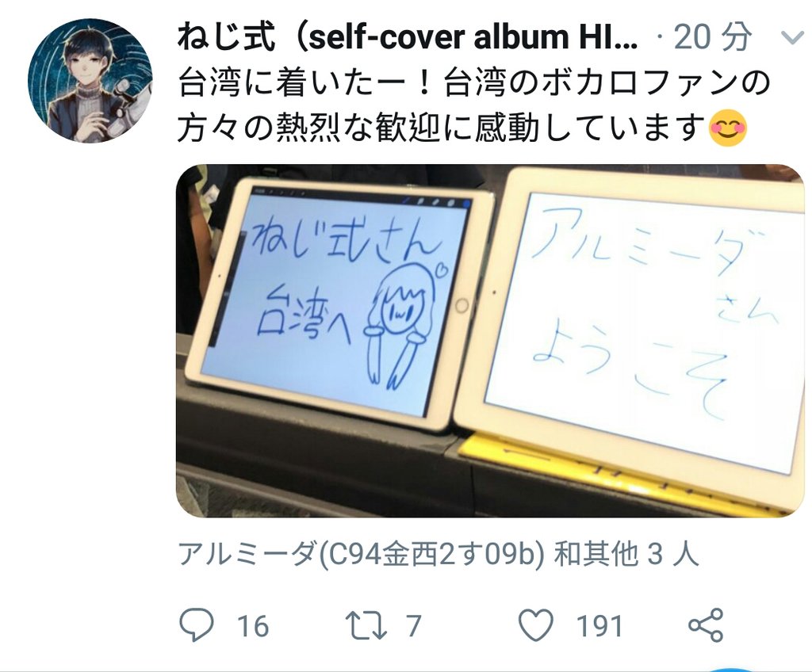Click the reply count 16
The height and width of the screenshot is (672, 812).
click(253, 625)
